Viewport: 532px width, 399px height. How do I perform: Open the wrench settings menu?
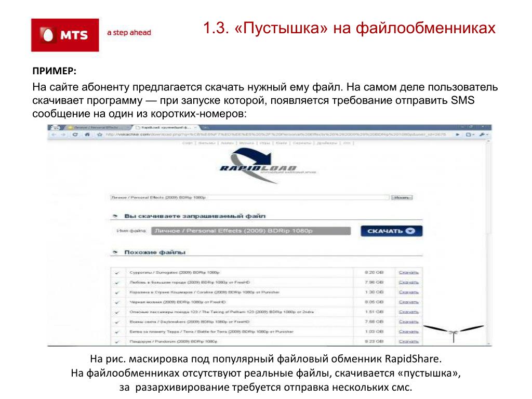483,135
